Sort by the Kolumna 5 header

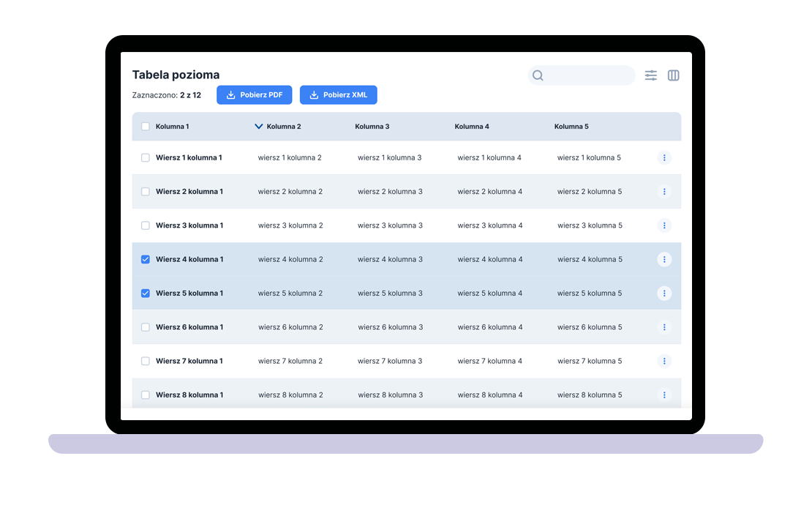tap(571, 127)
